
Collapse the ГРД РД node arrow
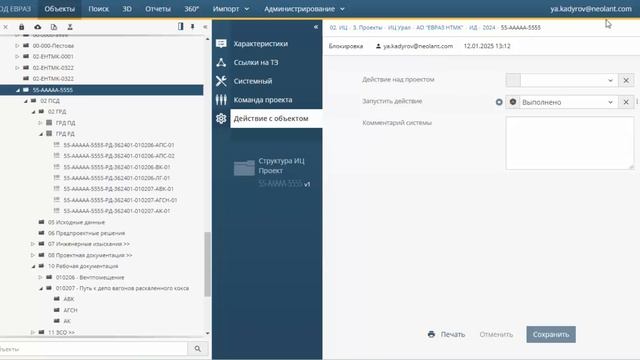(x=41, y=134)
